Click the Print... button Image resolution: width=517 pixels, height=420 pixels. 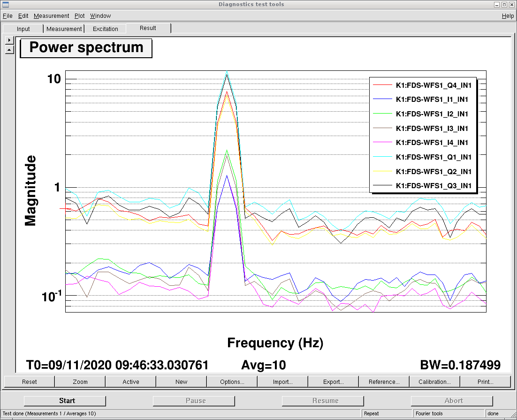tap(486, 382)
